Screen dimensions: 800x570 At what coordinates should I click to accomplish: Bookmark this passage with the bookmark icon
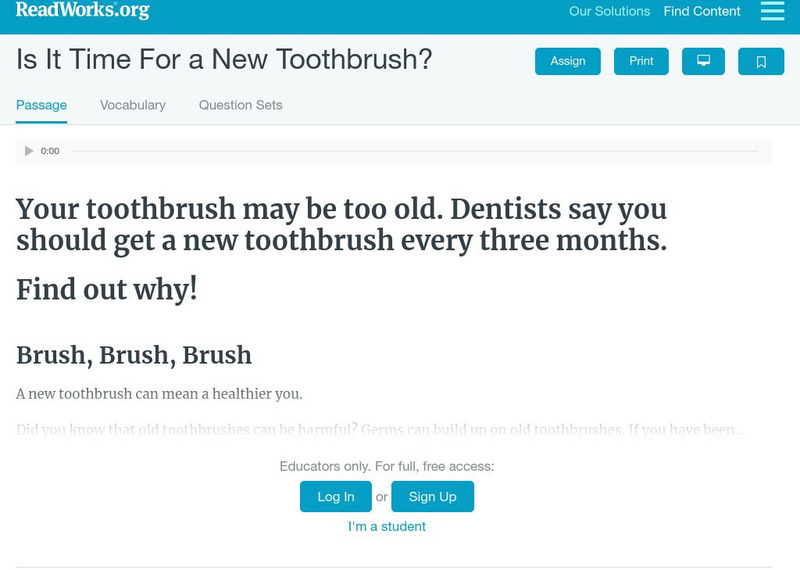click(x=761, y=61)
